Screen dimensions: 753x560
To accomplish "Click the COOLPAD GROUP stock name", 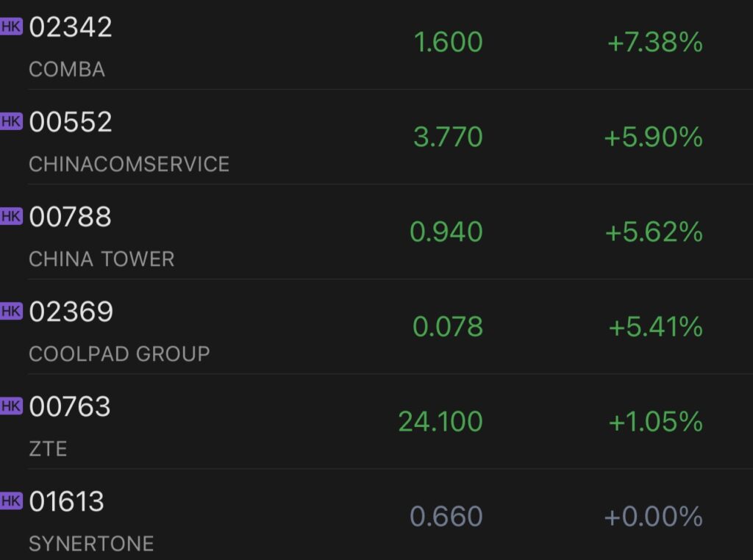I will tap(119, 354).
